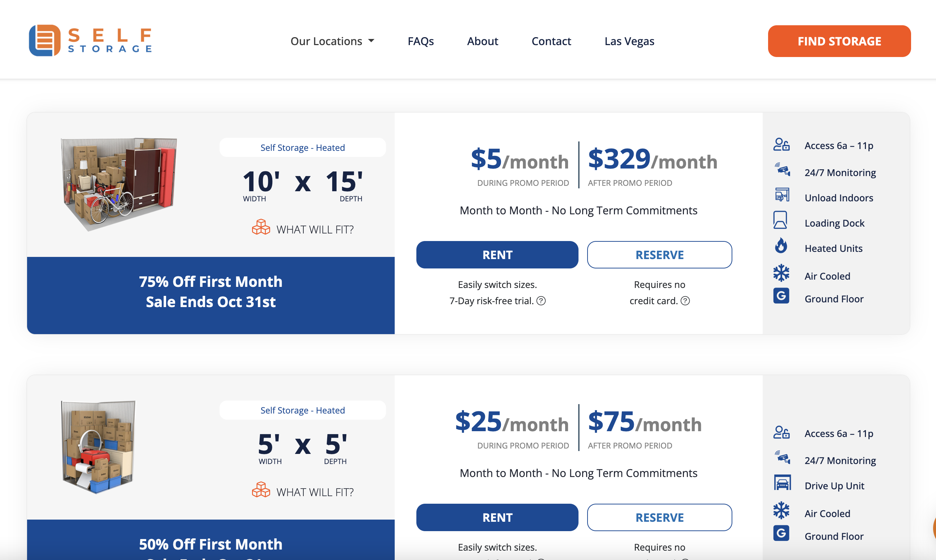Click the 24/7 Monitoring camera icon in first listing
Image resolution: width=936 pixels, height=560 pixels.
[x=782, y=170]
